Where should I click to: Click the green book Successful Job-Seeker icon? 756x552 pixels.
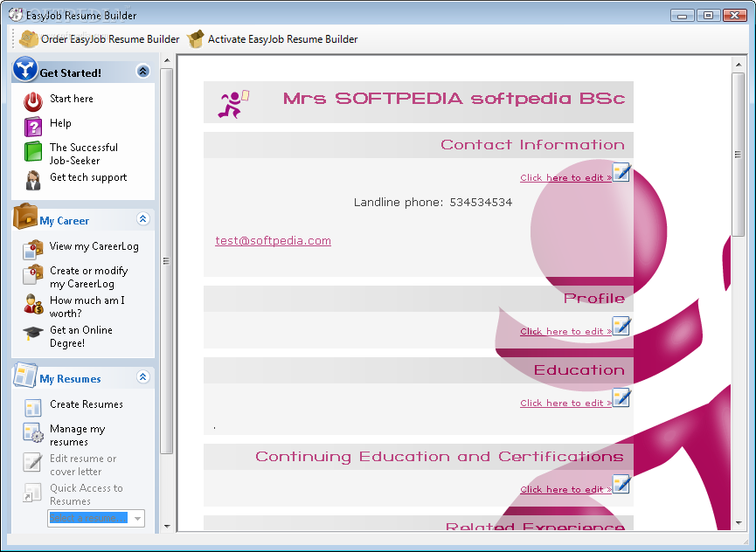(x=33, y=152)
